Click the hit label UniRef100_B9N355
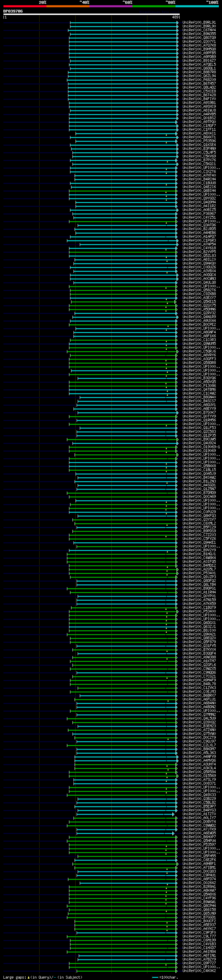Screen dimensions: 222x980 pyautogui.click(x=199, y=34)
